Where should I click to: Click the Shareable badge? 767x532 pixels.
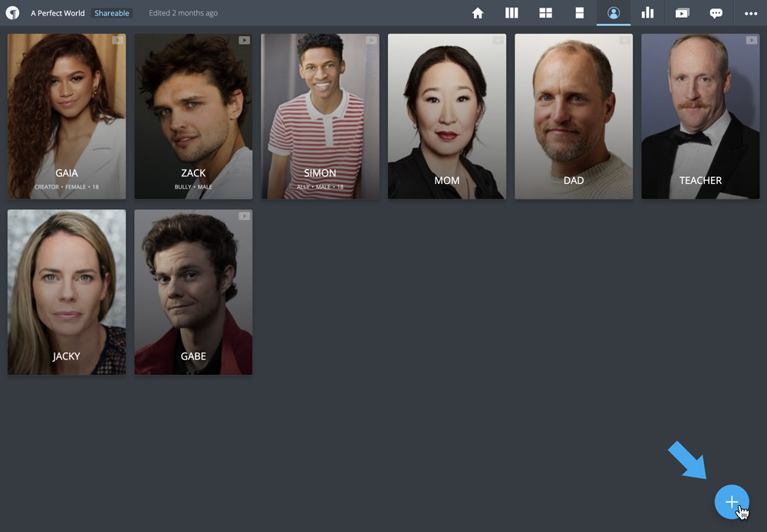[112, 13]
